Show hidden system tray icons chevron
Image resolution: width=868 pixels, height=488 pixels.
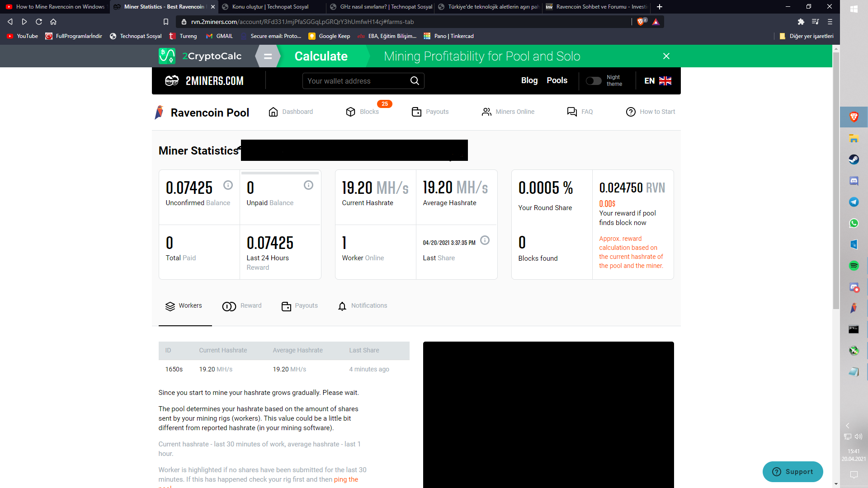click(848, 426)
